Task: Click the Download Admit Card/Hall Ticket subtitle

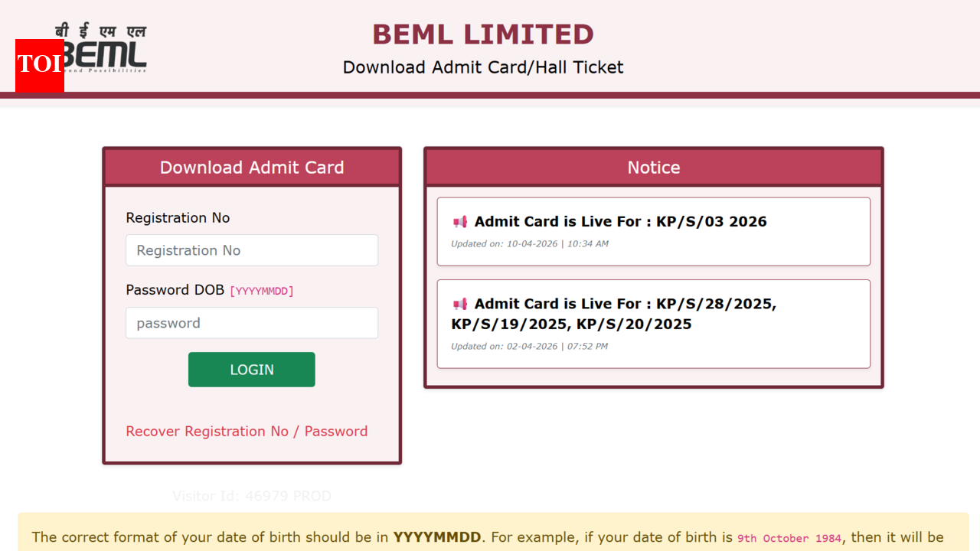Action: 482,67
